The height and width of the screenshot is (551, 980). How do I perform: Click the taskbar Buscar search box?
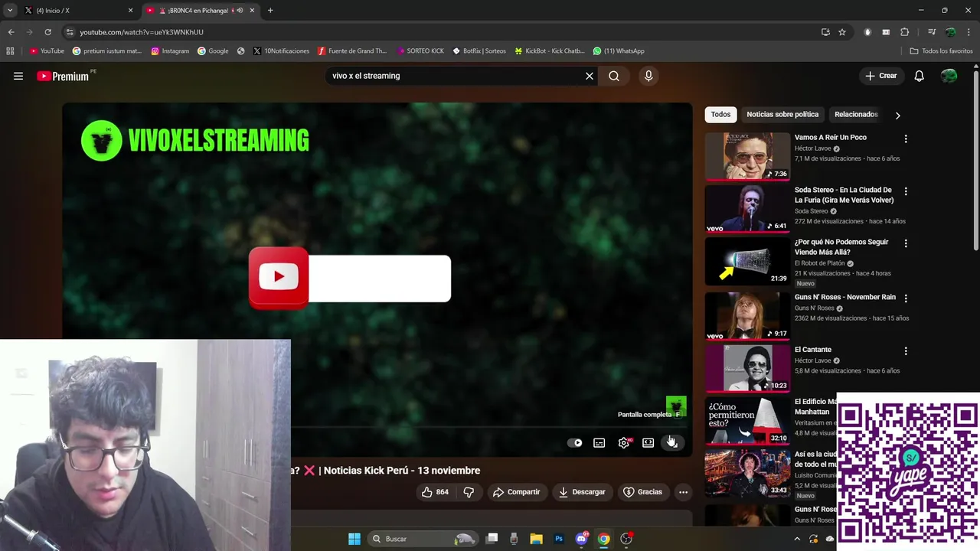click(x=421, y=539)
